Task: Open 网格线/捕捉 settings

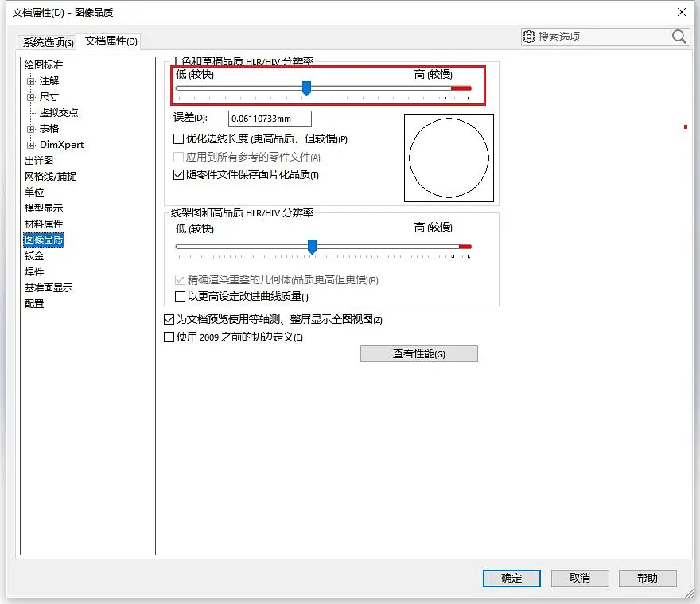Action: (x=50, y=177)
